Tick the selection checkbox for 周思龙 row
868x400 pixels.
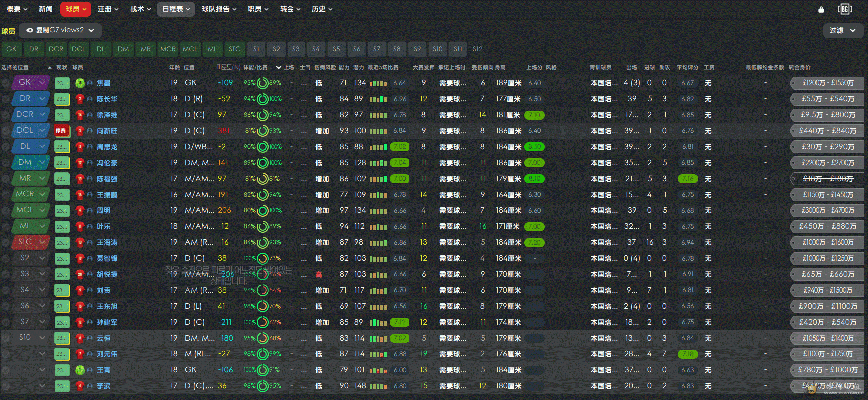(x=6, y=147)
